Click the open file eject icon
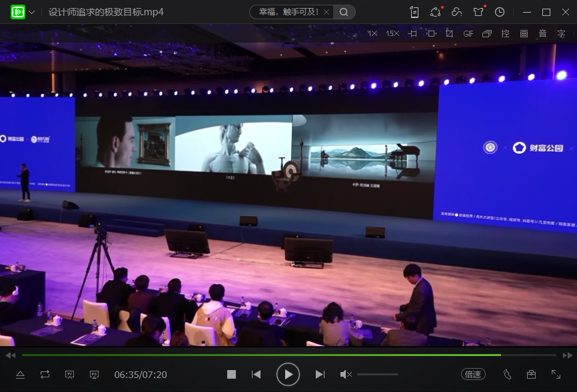The image size is (577, 392). point(20,375)
